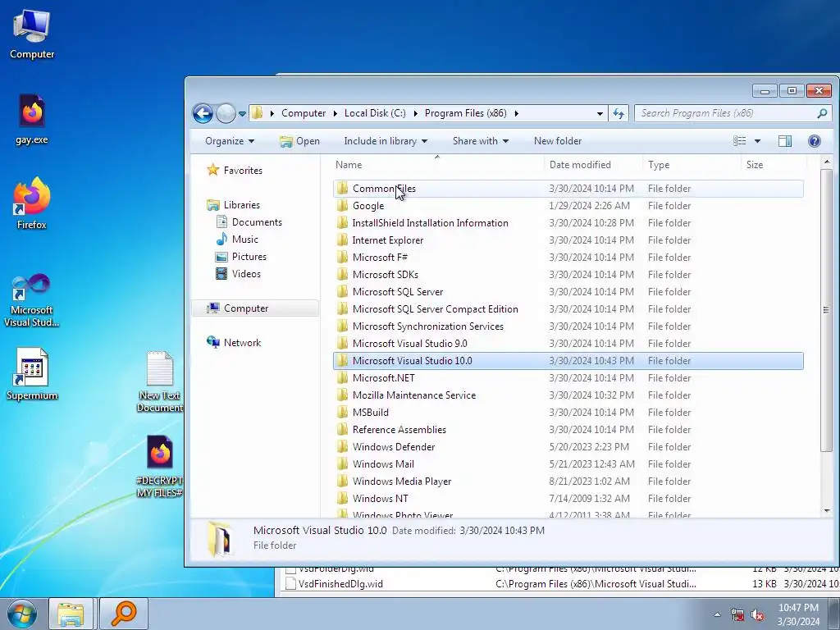Open the Microsoft Visual Studio desktop shortcut
Screen dimensions: 840x630
[32, 300]
